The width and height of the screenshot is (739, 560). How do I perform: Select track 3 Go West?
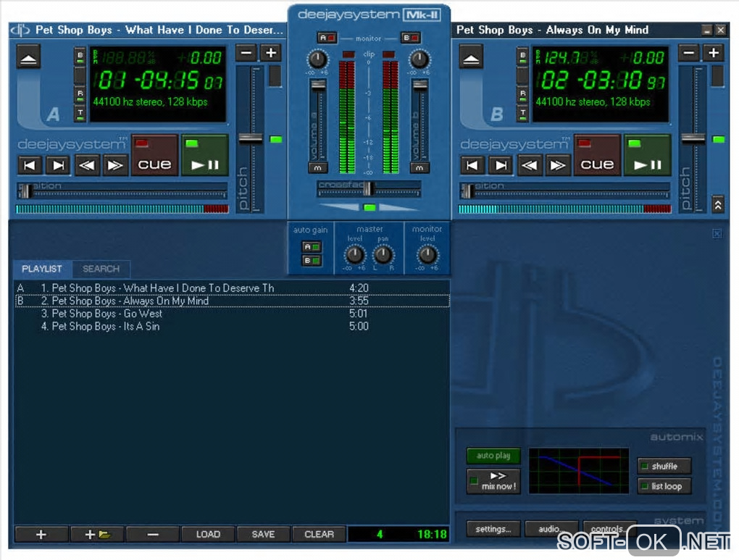(233, 314)
